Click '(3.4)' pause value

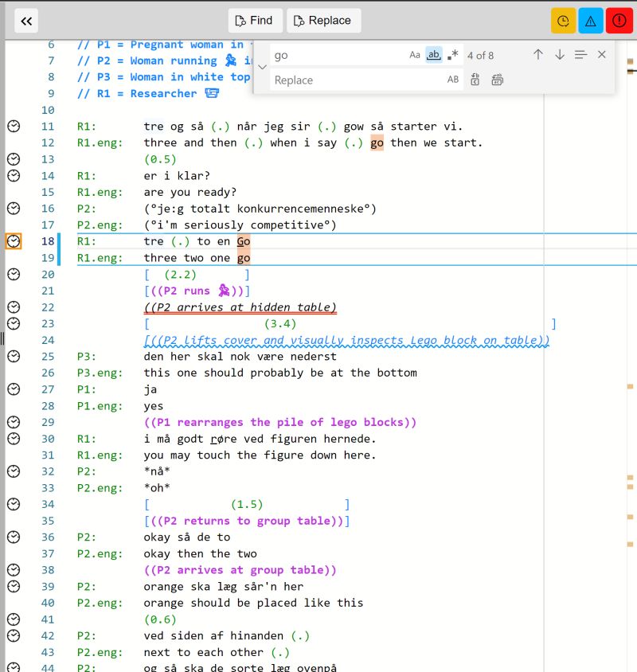click(x=280, y=323)
